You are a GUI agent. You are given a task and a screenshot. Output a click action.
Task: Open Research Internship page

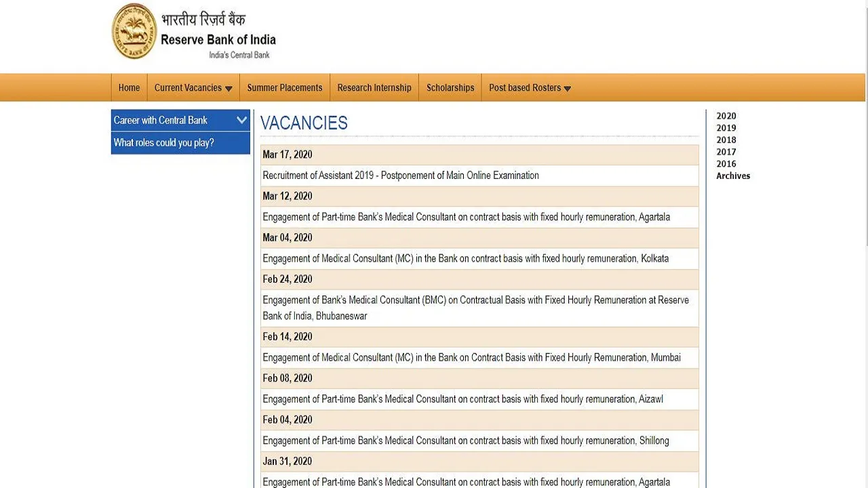tap(374, 87)
